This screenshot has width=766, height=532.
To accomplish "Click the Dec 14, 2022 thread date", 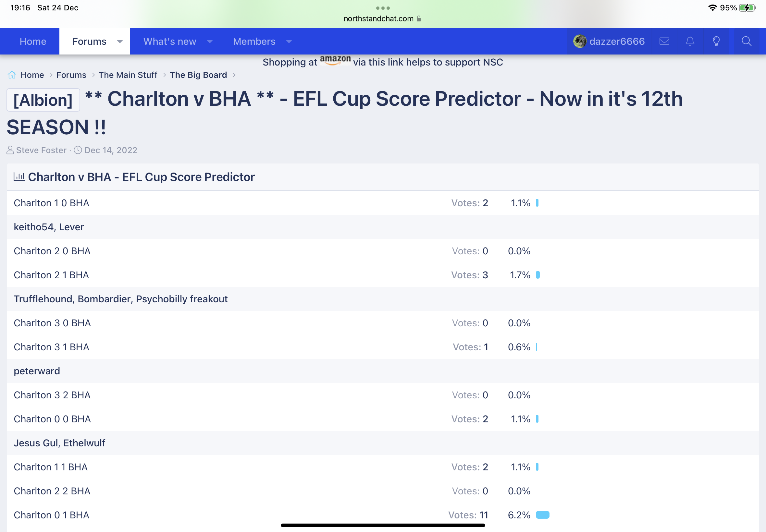I will pyautogui.click(x=111, y=150).
